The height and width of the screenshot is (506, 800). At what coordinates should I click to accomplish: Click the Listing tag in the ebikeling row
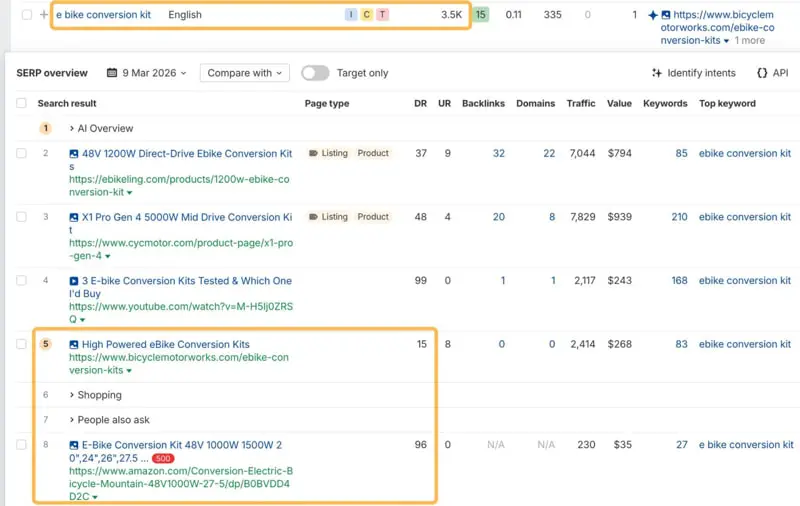(x=328, y=153)
